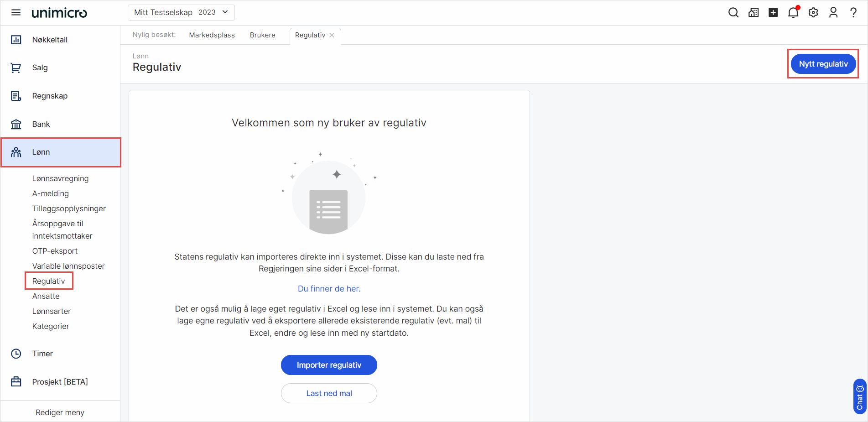868x422 pixels.
Task: Click the Nytt regulativ button
Action: coord(823,64)
